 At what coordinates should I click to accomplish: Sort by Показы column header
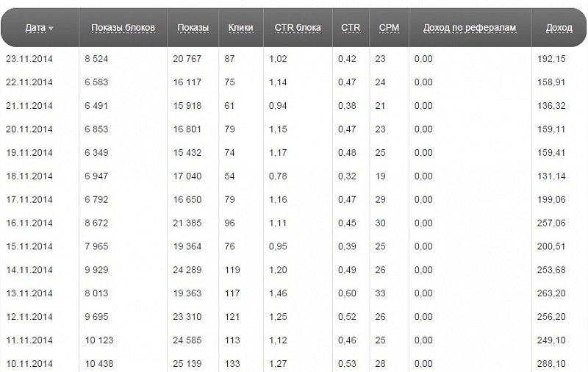(x=193, y=28)
